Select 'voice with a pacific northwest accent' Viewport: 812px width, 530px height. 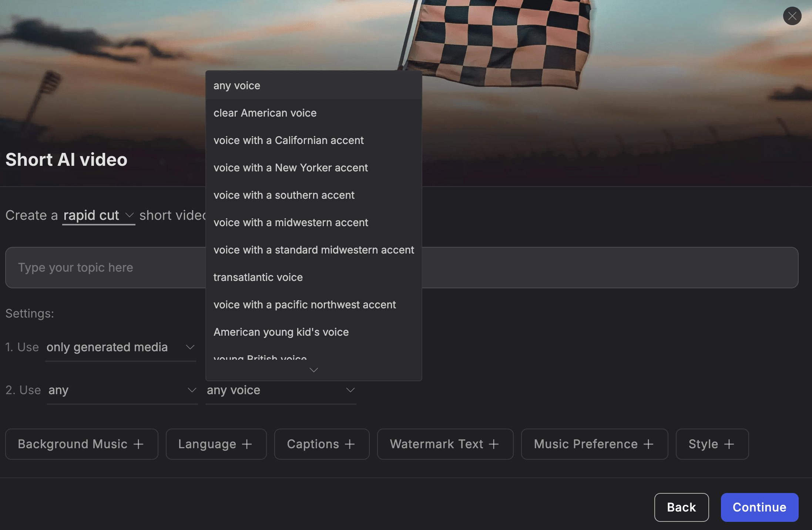pyautogui.click(x=305, y=304)
